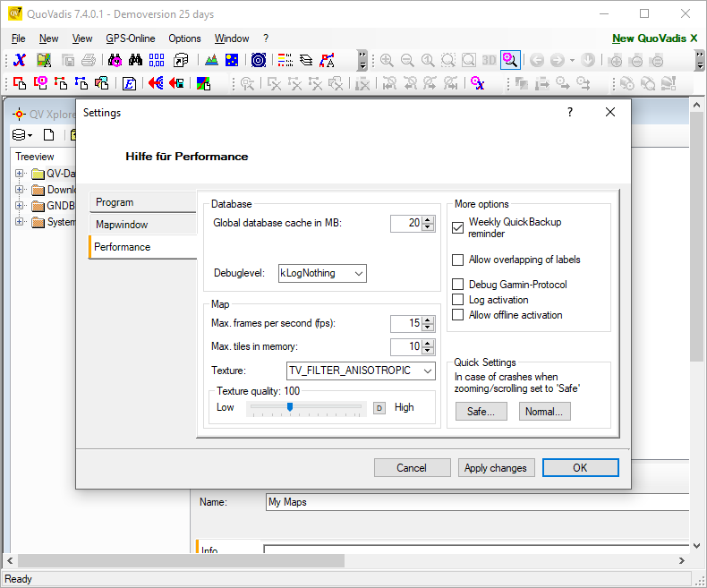Click the binoculars search icon
Viewport: 707px width, 588px height.
[136, 60]
